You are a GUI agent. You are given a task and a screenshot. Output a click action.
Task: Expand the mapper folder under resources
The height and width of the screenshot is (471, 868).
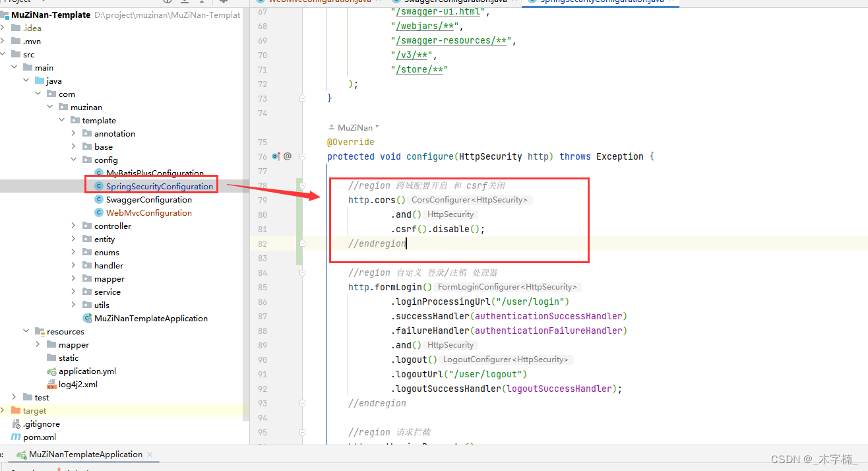38,344
